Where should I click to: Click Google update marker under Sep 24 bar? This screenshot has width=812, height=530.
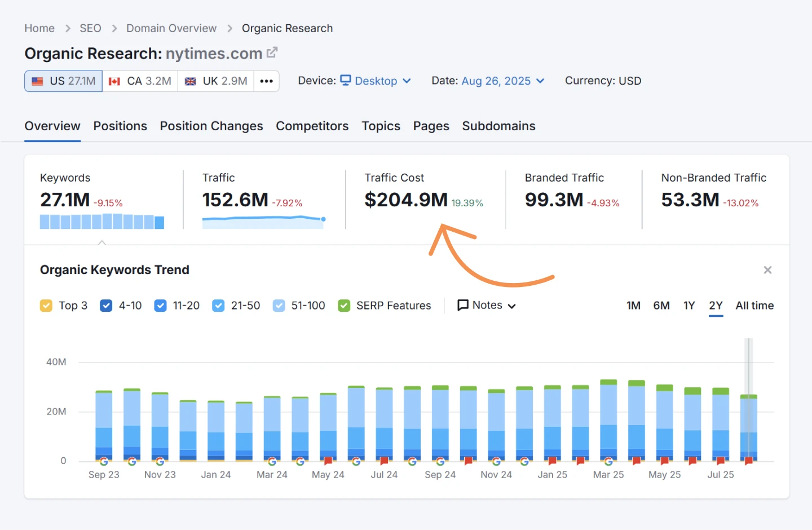pyautogui.click(x=440, y=461)
